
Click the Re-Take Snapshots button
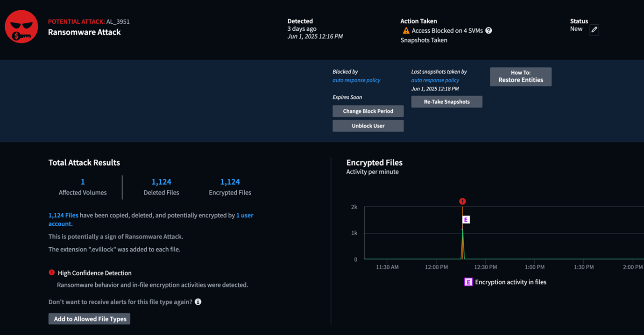click(446, 102)
